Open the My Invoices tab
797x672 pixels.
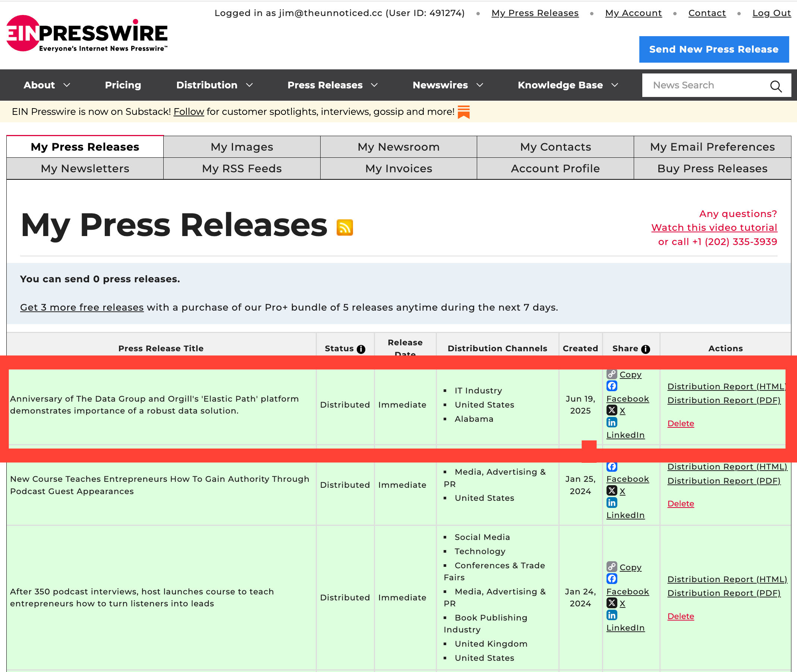tap(398, 169)
